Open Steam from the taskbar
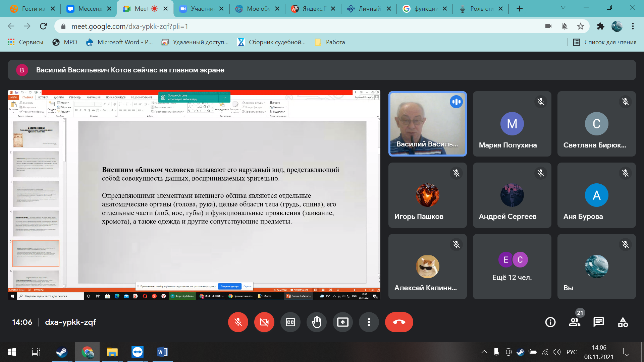The width and height of the screenshot is (644, 362). click(62, 352)
